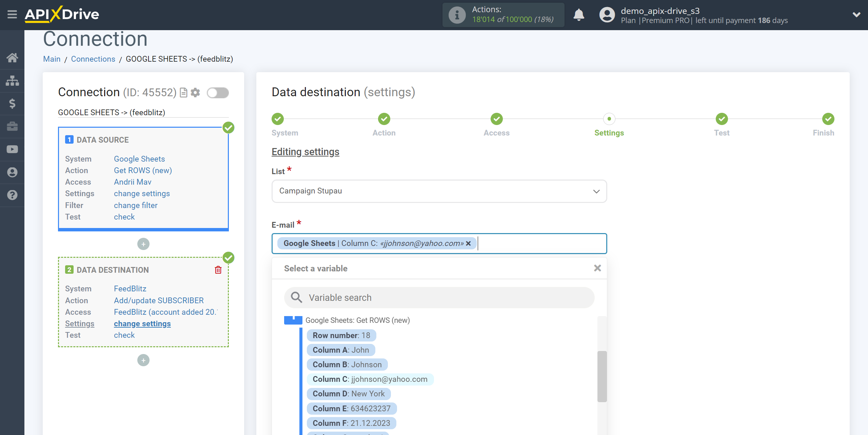
Task: Open the connections sitemap sidebar icon
Action: tap(12, 81)
